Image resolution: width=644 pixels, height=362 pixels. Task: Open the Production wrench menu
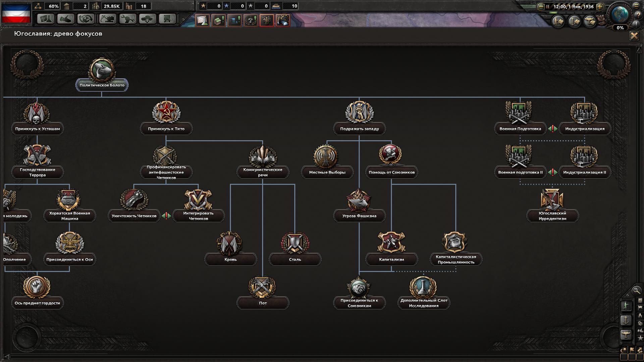click(x=127, y=19)
